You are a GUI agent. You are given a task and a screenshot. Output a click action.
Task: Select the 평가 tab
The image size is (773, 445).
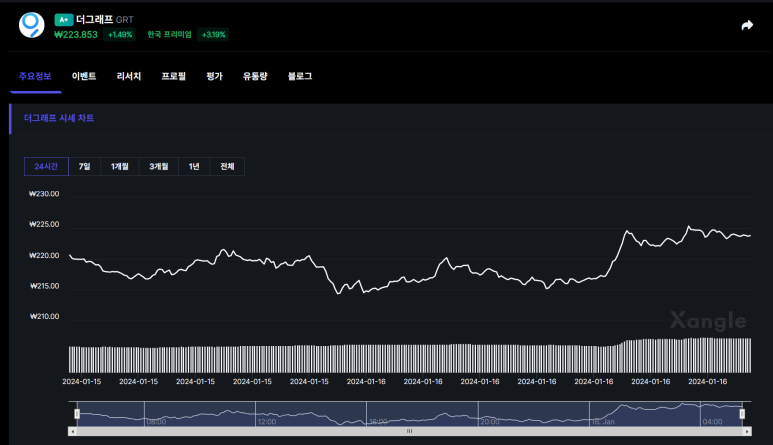(x=214, y=76)
